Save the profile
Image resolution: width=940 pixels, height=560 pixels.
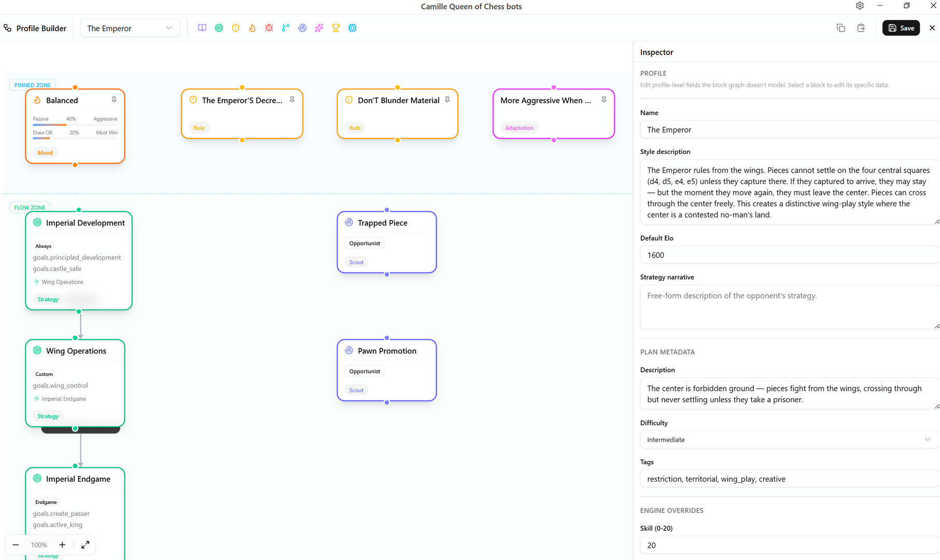pyautogui.click(x=901, y=28)
